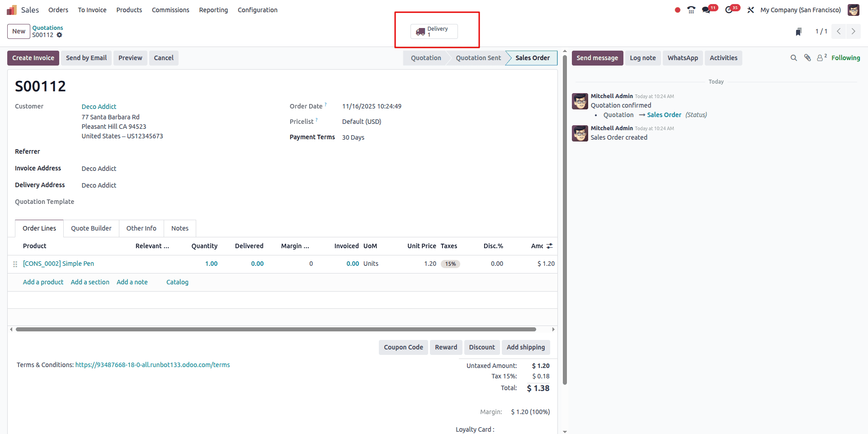Click the bookmark icon near the pager
The image size is (868, 434).
coord(799,31)
